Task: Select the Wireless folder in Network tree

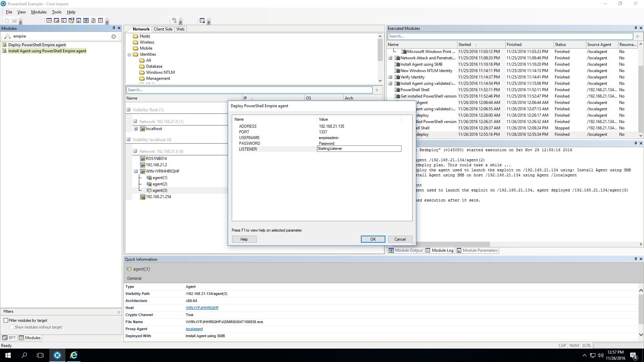Action: [x=147, y=42]
